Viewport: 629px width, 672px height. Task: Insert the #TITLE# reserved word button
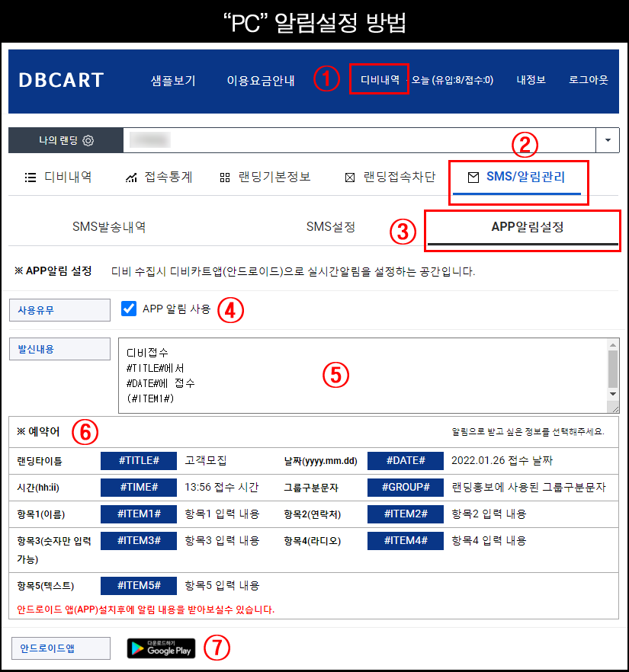pos(139,461)
